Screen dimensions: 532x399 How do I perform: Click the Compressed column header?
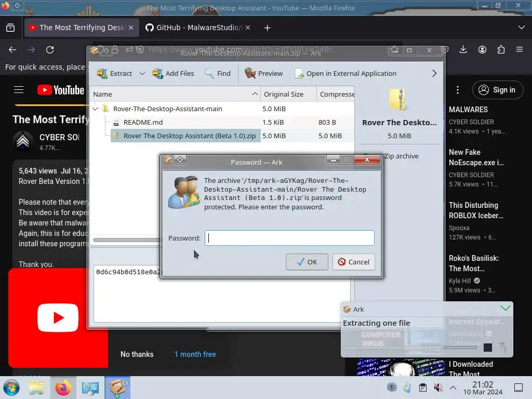[x=336, y=95]
